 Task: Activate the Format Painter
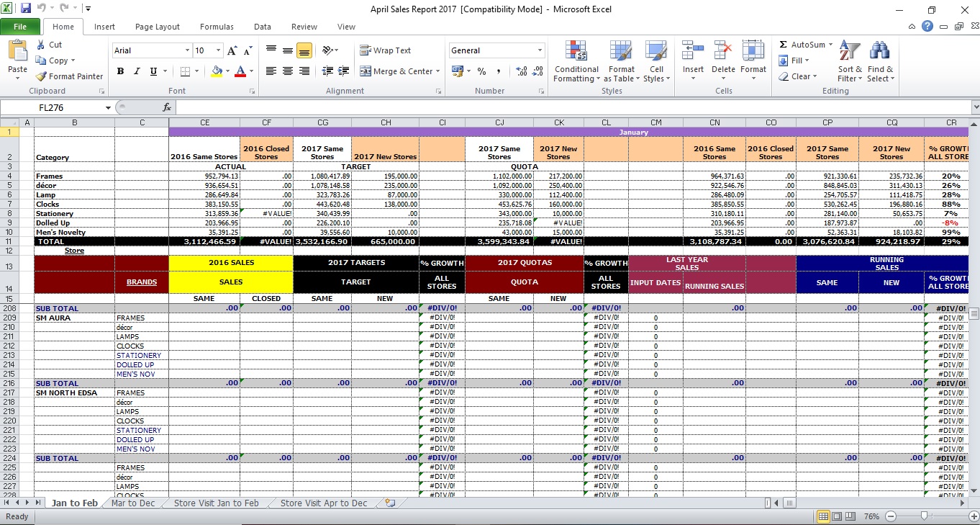70,76
